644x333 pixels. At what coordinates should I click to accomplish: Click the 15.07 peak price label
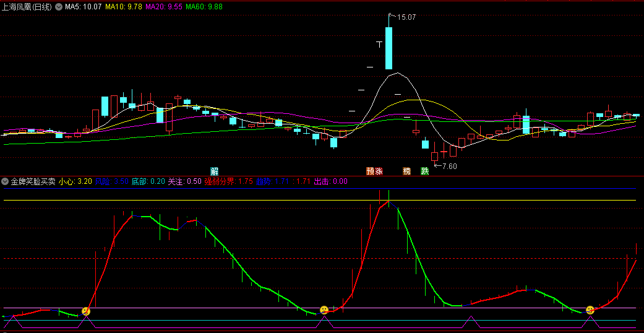coord(406,17)
